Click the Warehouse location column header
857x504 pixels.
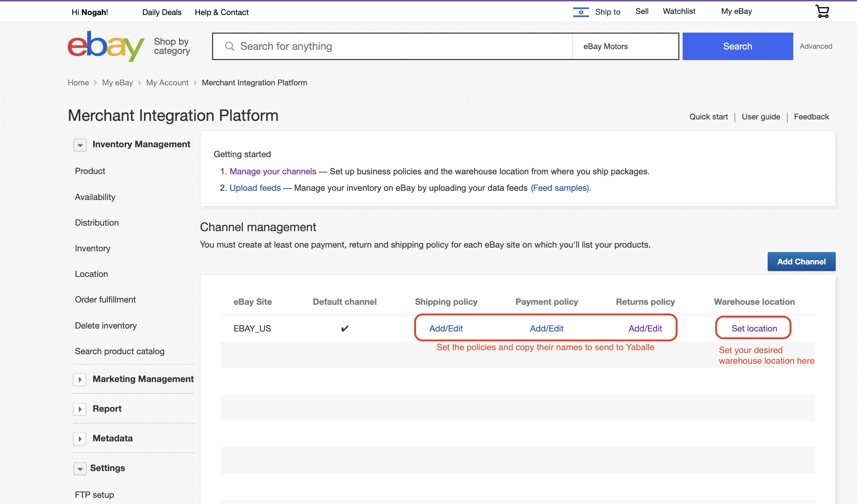pyautogui.click(x=754, y=302)
